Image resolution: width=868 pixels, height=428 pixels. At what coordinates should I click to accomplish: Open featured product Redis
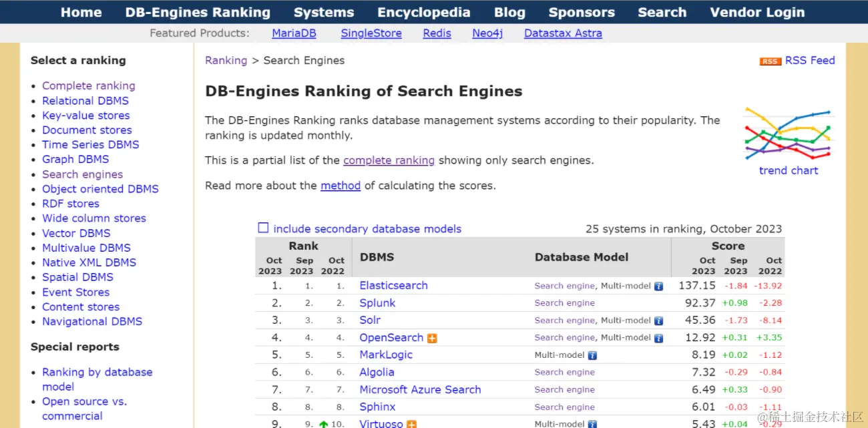click(x=437, y=33)
